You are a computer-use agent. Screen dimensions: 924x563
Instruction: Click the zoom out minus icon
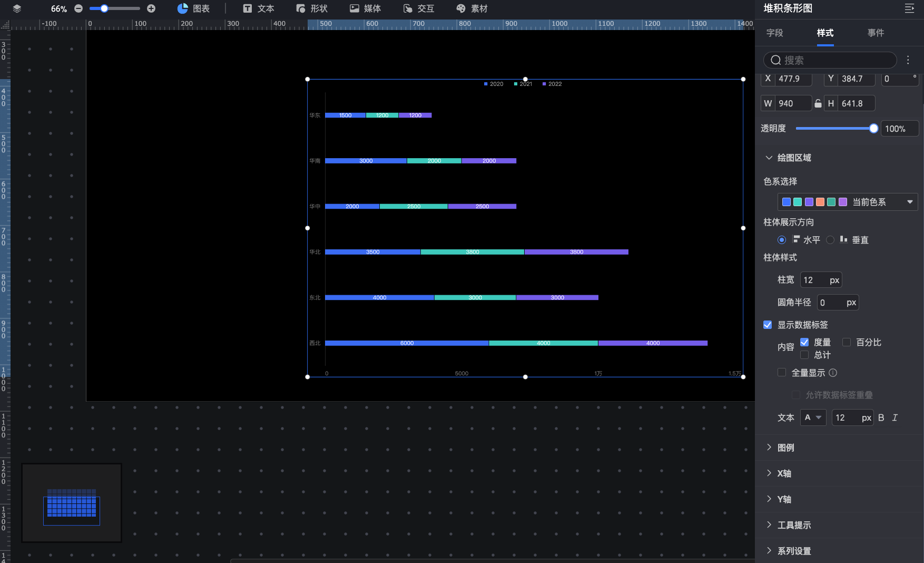[x=78, y=8]
